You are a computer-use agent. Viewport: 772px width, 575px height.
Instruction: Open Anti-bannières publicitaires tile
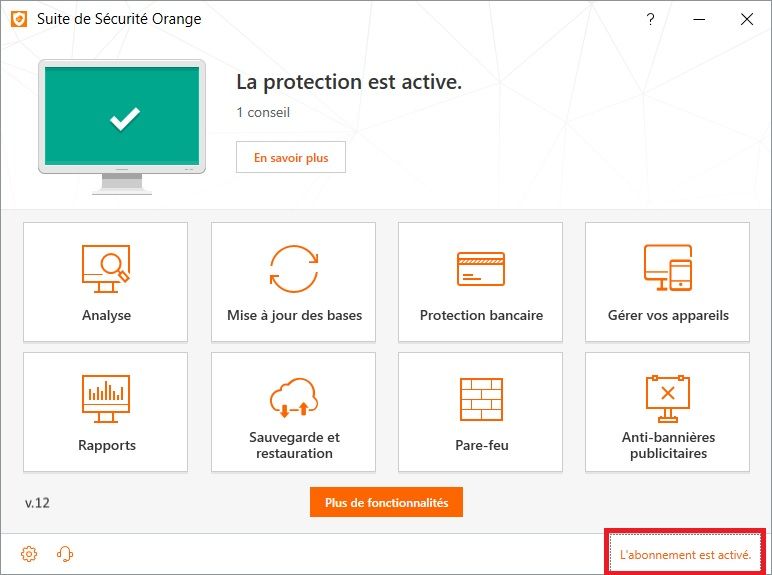coord(668,412)
